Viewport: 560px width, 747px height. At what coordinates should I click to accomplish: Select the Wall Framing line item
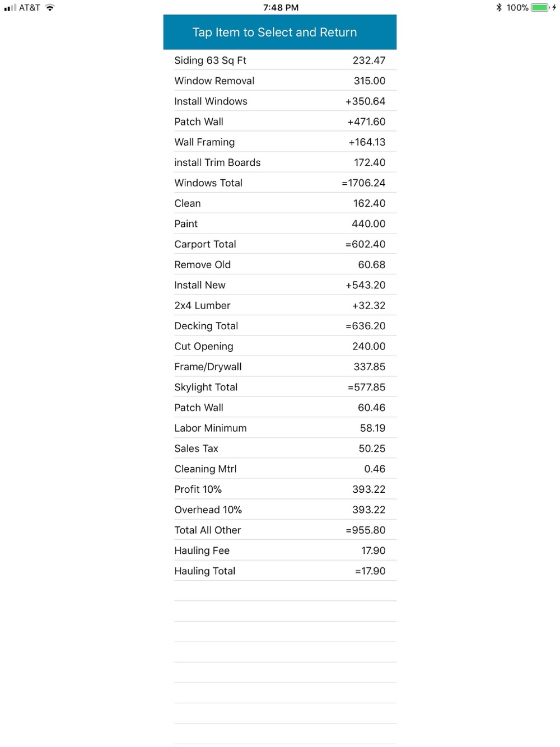point(280,142)
